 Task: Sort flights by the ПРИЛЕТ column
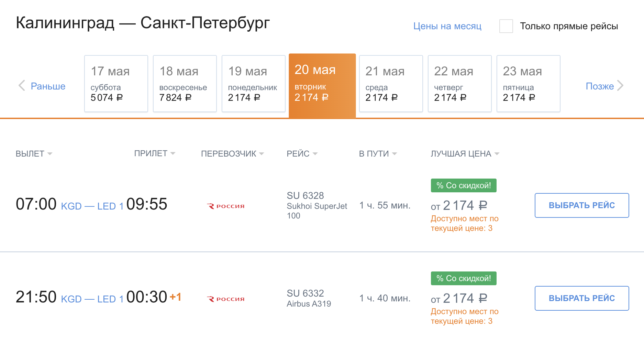tap(155, 153)
